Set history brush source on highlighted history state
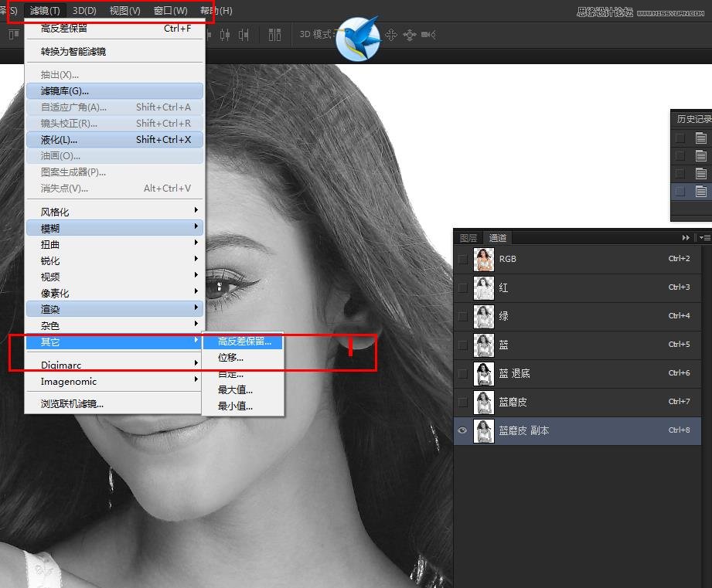The image size is (712, 588). click(680, 192)
